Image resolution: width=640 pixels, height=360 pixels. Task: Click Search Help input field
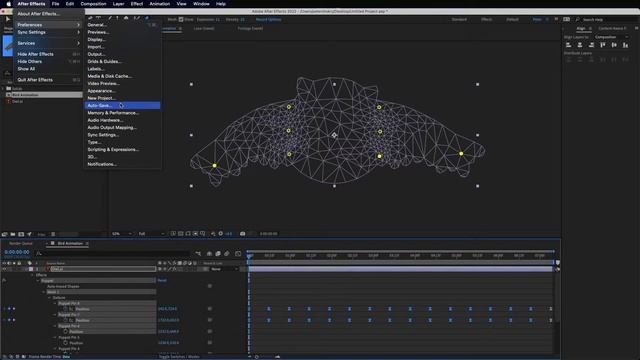pos(608,19)
